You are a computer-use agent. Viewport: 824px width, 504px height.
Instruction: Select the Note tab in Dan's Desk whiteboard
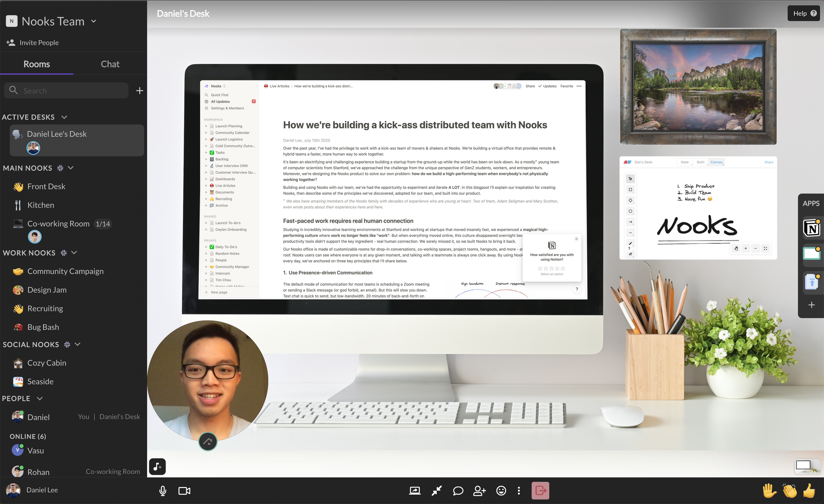click(685, 162)
